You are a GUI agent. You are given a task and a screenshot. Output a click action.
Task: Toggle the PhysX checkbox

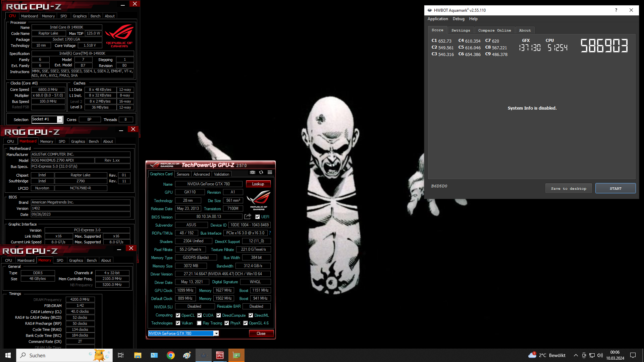pyautogui.click(x=227, y=323)
